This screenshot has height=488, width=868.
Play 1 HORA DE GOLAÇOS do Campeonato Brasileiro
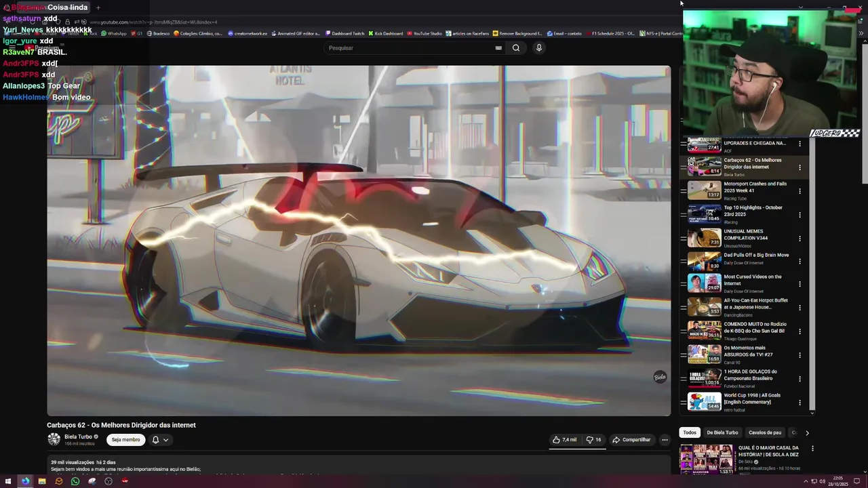tap(705, 378)
